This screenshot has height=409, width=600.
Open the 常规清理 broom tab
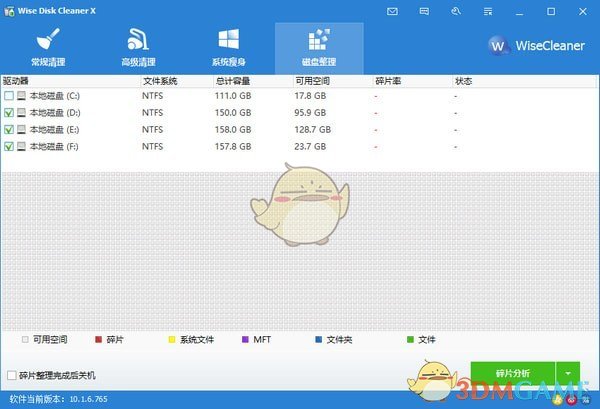(48, 47)
